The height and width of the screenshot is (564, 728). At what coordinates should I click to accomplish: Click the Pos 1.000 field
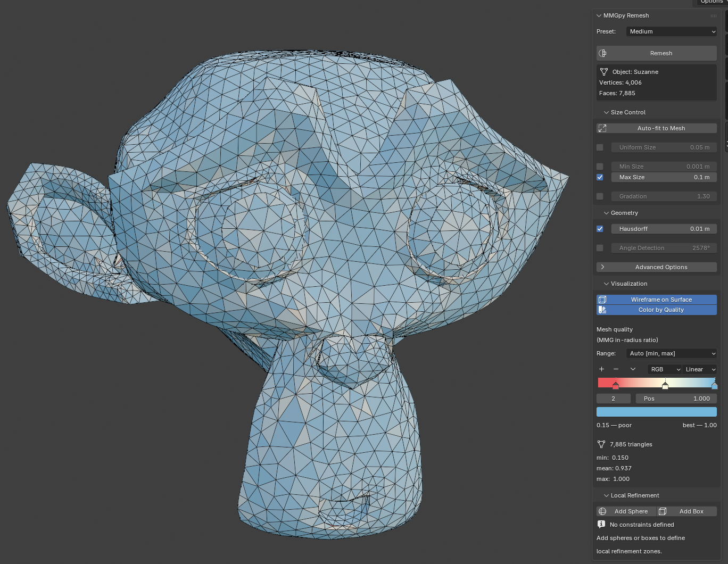tap(676, 399)
